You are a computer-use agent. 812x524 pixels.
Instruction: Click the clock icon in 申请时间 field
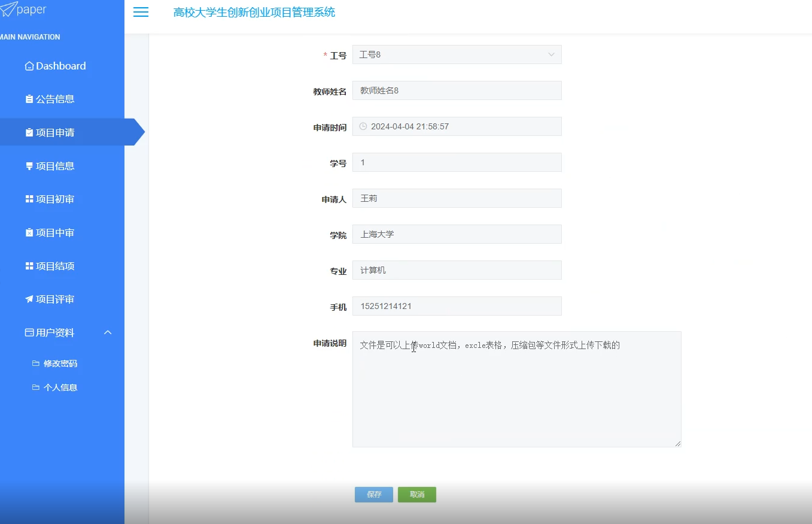(x=363, y=126)
